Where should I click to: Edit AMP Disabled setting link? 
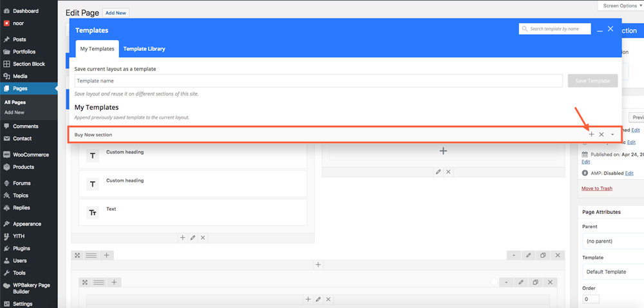(x=629, y=173)
